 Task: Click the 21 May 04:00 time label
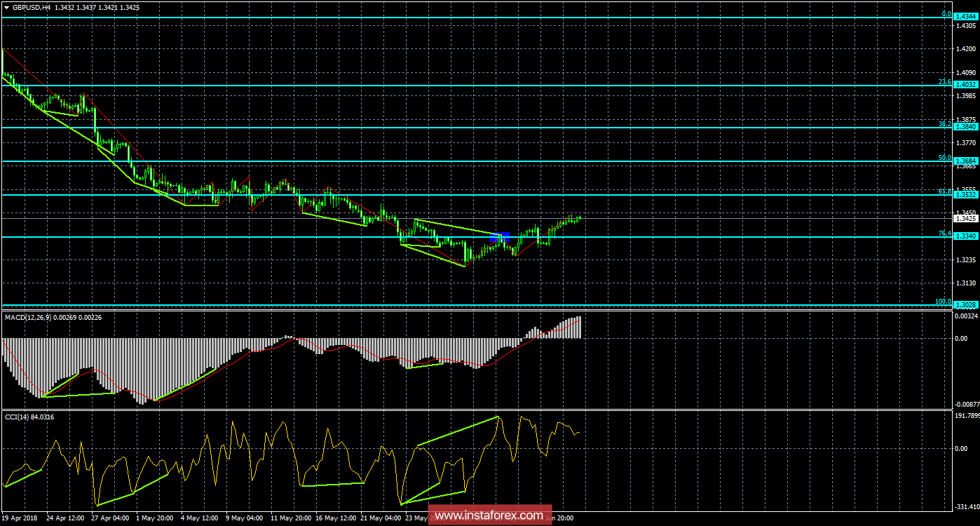click(381, 519)
